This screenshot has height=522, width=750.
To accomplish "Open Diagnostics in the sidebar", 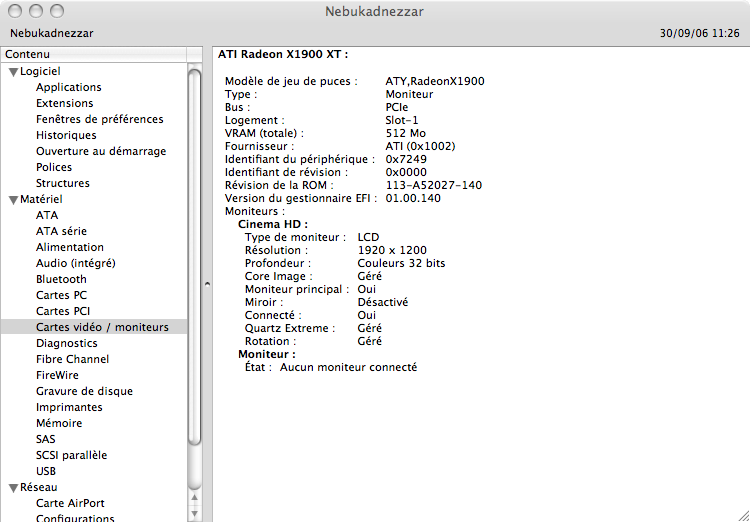I will 66,343.
